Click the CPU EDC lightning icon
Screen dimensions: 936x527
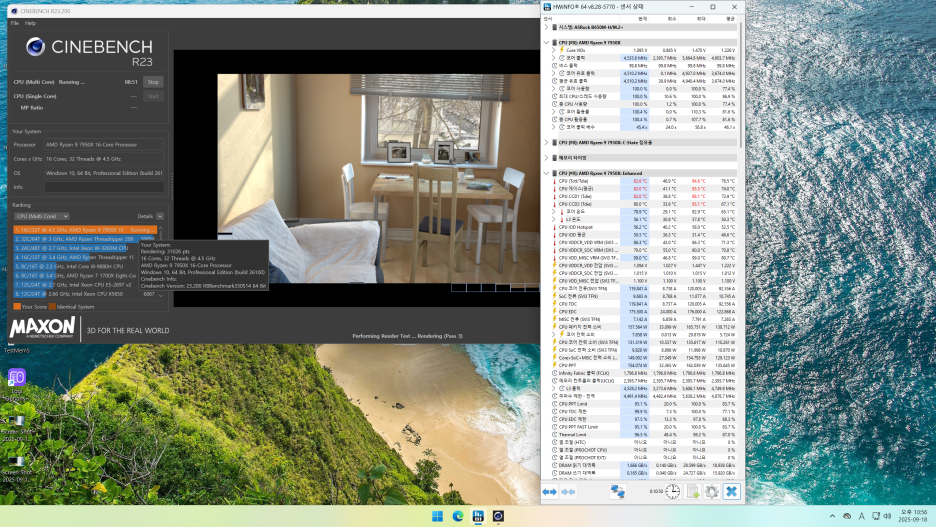(x=555, y=312)
